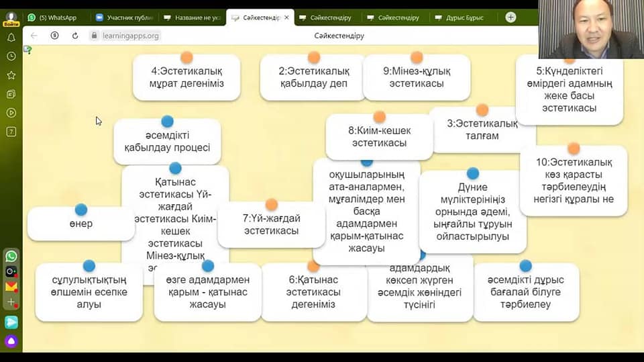
Task: Select the 7:Үй-жағдай эстетикасы card
Action: [271, 224]
